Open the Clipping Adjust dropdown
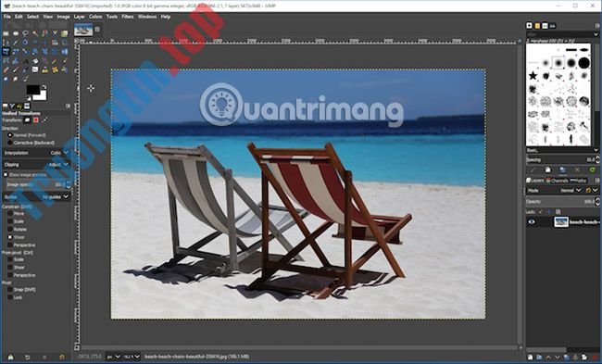602x364 pixels. pos(36,165)
